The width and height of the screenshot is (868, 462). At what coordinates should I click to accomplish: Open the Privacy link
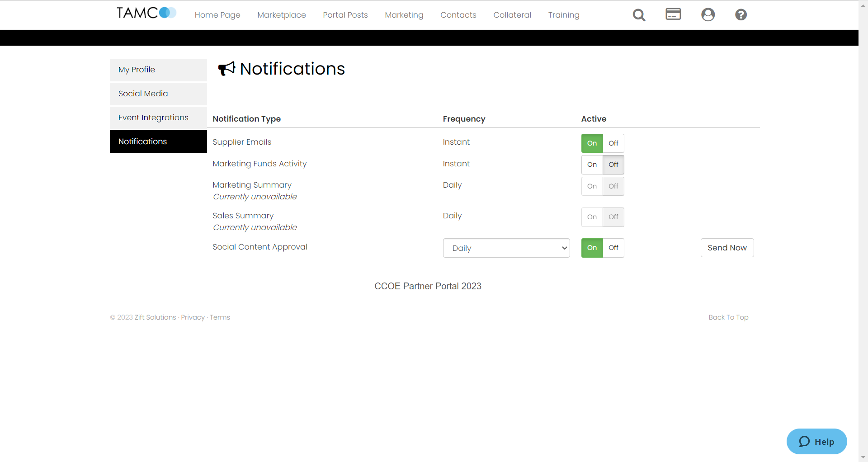click(193, 317)
